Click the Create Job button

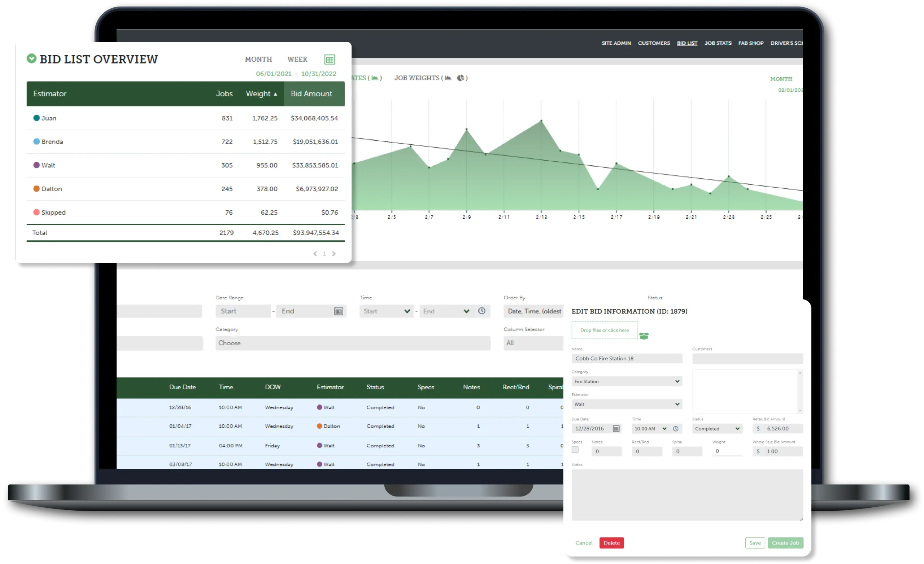point(785,543)
